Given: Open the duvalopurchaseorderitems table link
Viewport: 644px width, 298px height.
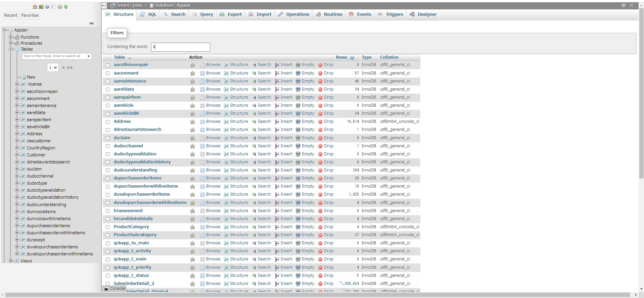Looking at the screenshot, I should pos(142,194).
